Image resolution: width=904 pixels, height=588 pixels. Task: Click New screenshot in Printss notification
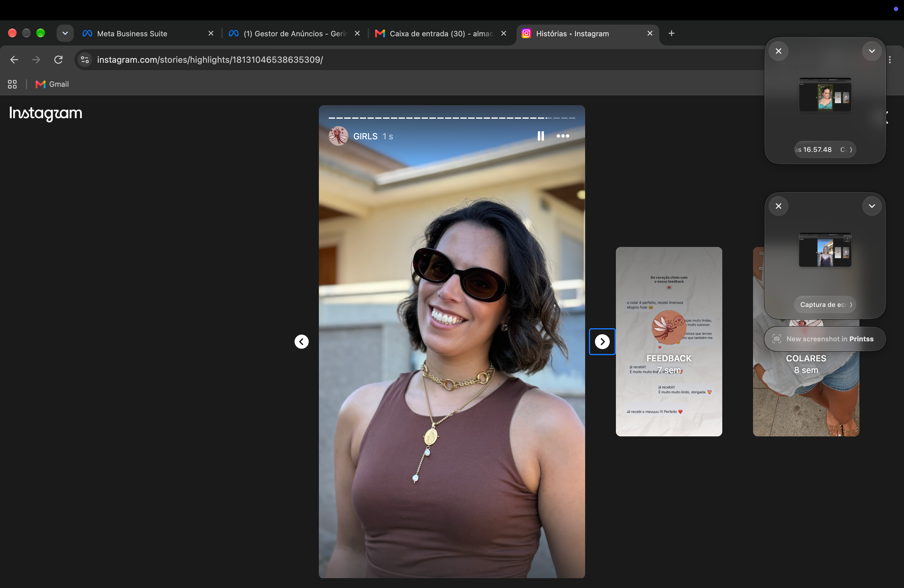[x=825, y=339]
